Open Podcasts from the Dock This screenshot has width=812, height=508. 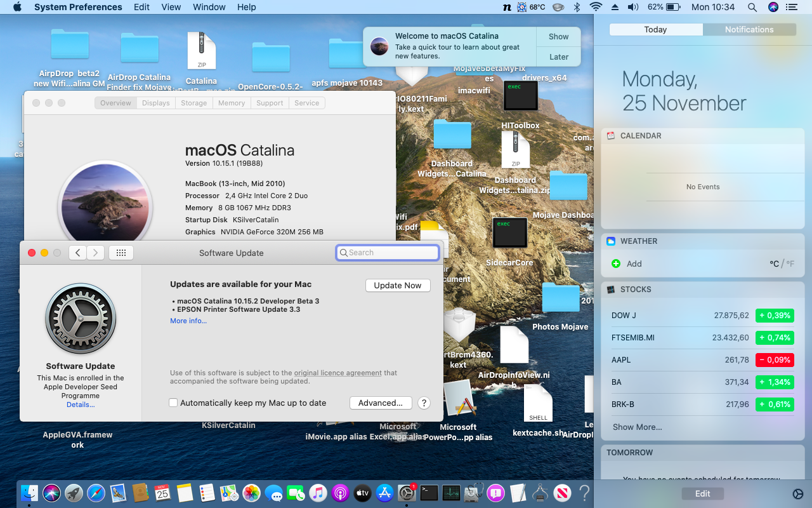coord(340,493)
